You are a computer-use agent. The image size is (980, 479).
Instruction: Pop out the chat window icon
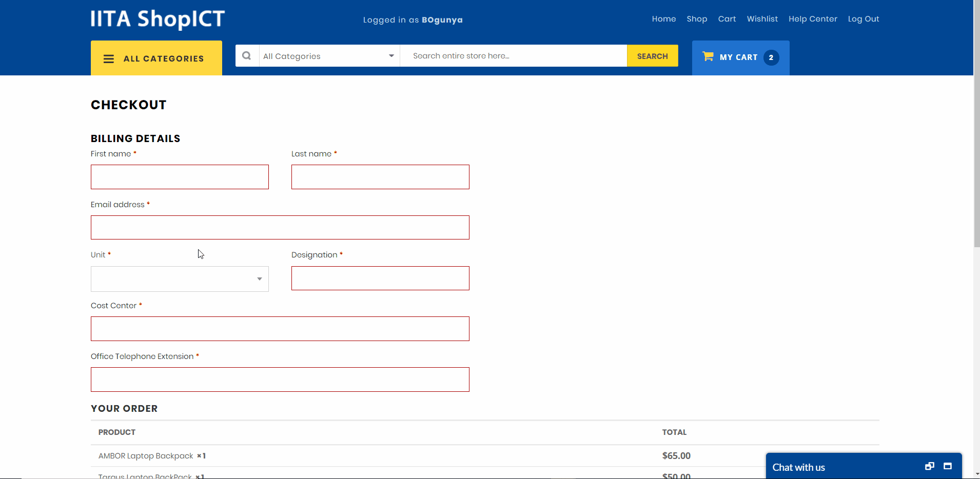(x=930, y=466)
